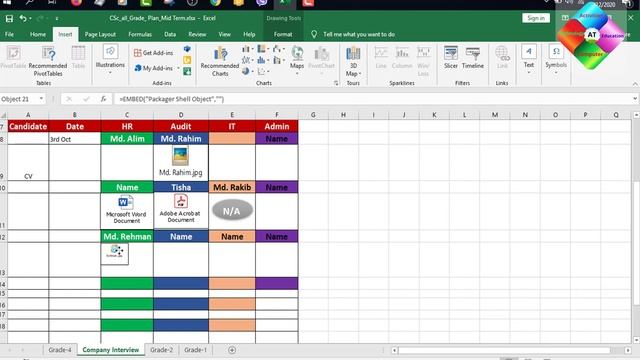Open the Data tab
Viewport: 640px width, 360px height.
tap(170, 34)
